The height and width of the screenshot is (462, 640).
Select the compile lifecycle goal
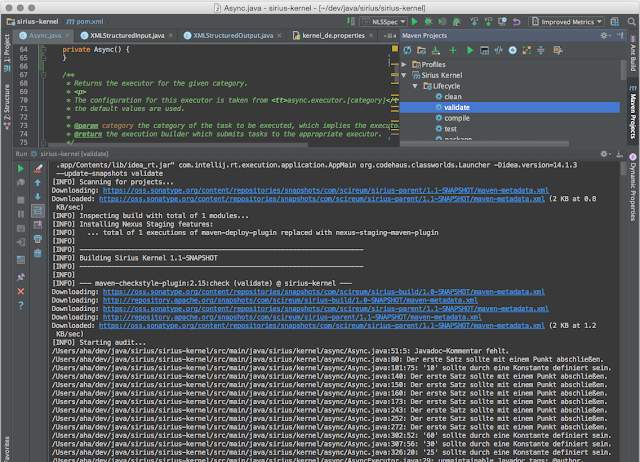point(456,119)
